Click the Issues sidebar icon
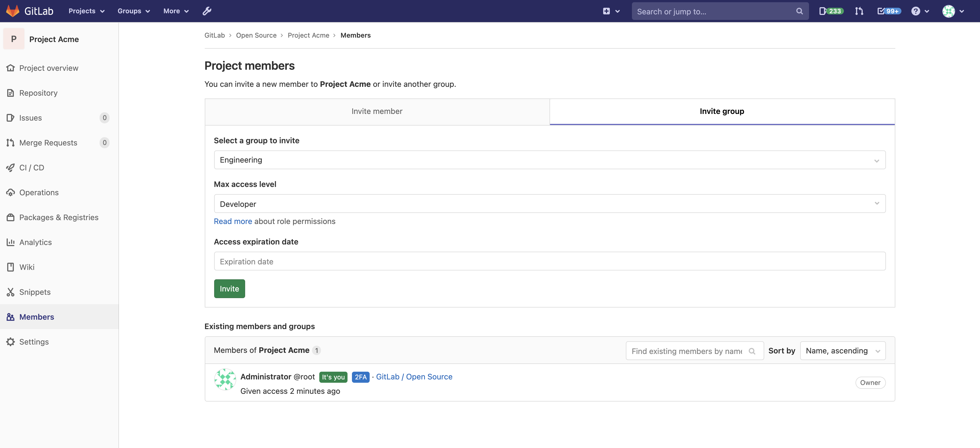Viewport: 980px width, 448px height. click(x=11, y=118)
